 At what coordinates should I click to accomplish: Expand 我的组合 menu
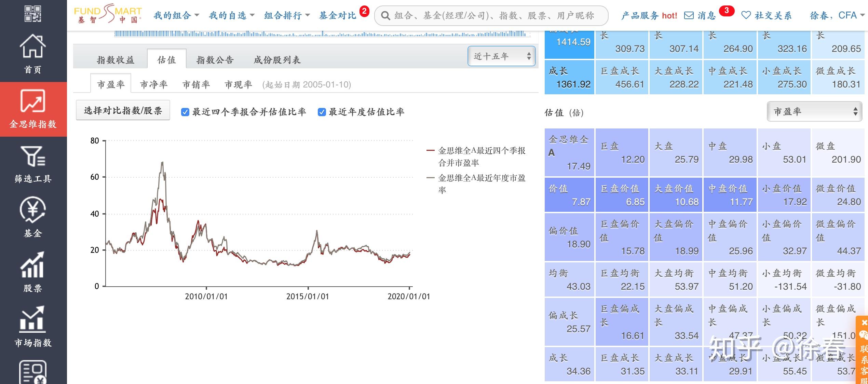(x=176, y=15)
